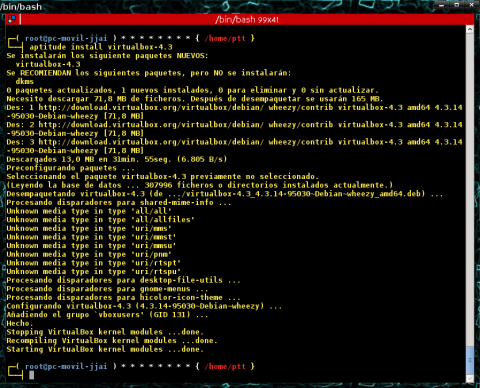
Task: Click the line ending in 'uri/pnm'
Action: point(89,255)
